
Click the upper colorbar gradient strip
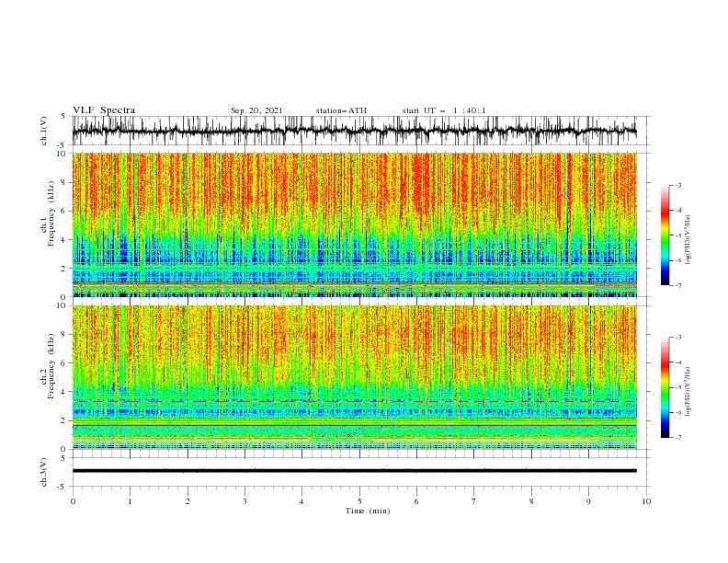(x=665, y=236)
